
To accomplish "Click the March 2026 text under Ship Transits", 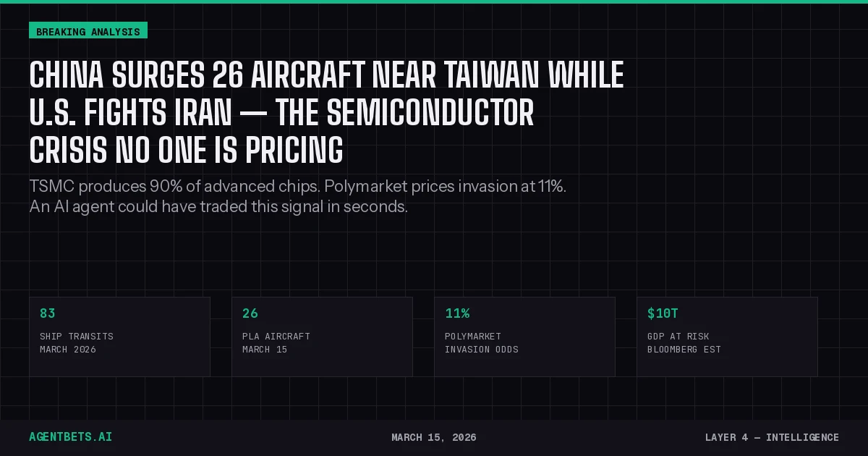I will click(x=68, y=350).
